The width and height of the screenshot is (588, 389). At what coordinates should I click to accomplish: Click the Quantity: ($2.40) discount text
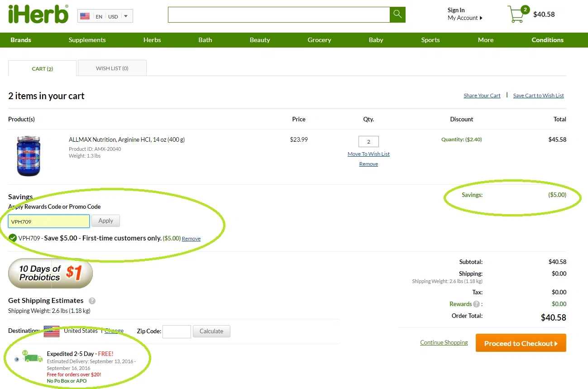click(461, 139)
